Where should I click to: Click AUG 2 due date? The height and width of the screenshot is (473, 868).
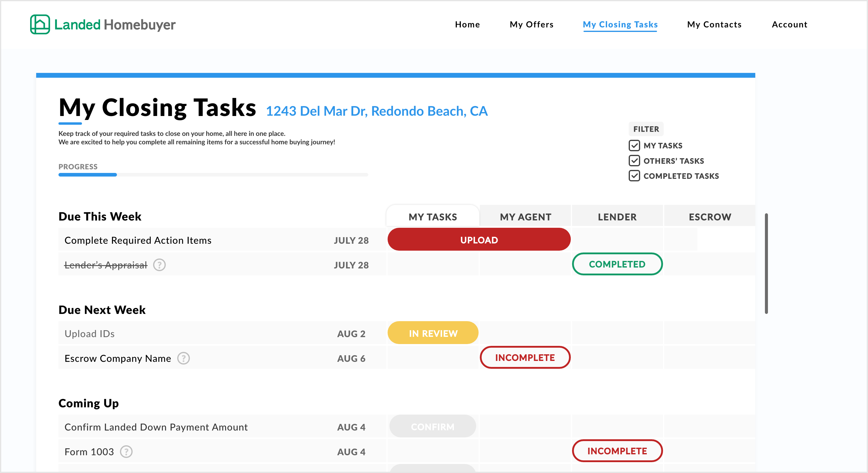tap(351, 334)
